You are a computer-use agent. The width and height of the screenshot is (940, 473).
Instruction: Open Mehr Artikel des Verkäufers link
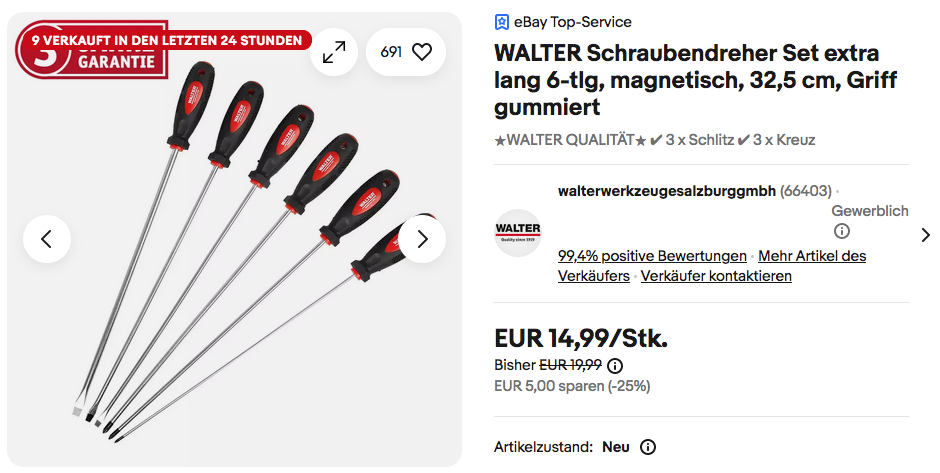point(812,256)
